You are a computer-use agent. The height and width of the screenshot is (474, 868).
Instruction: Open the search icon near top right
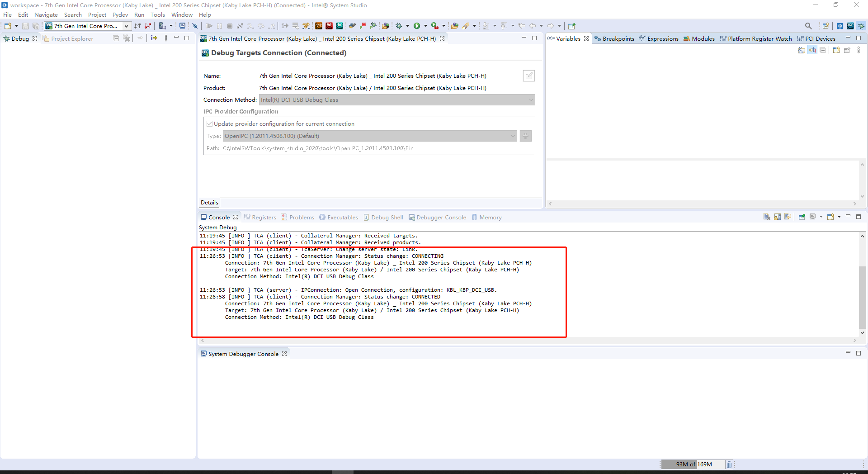(808, 26)
